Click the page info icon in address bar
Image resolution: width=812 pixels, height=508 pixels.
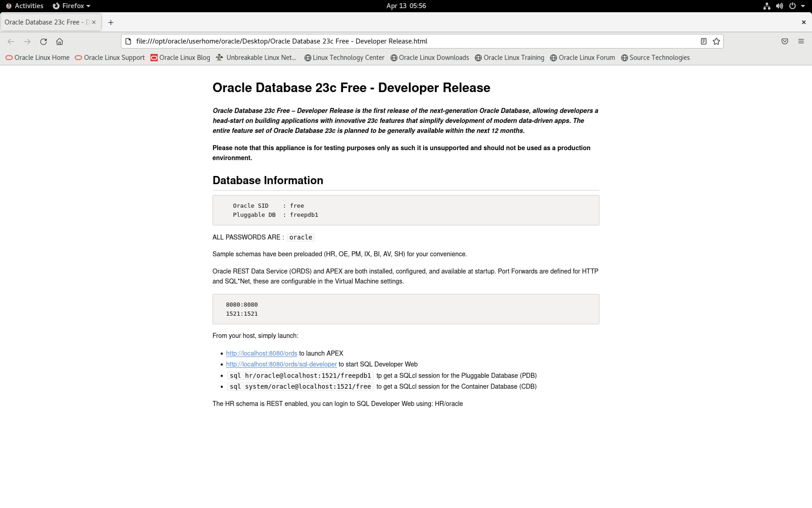[128, 41]
